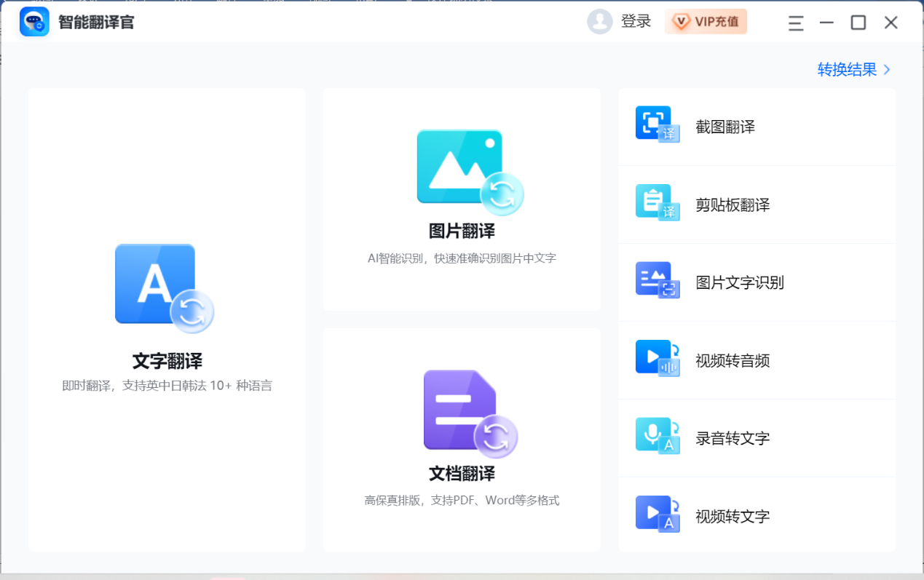
Task: Click the 图片文字识别 OCR icon
Action: 658,280
